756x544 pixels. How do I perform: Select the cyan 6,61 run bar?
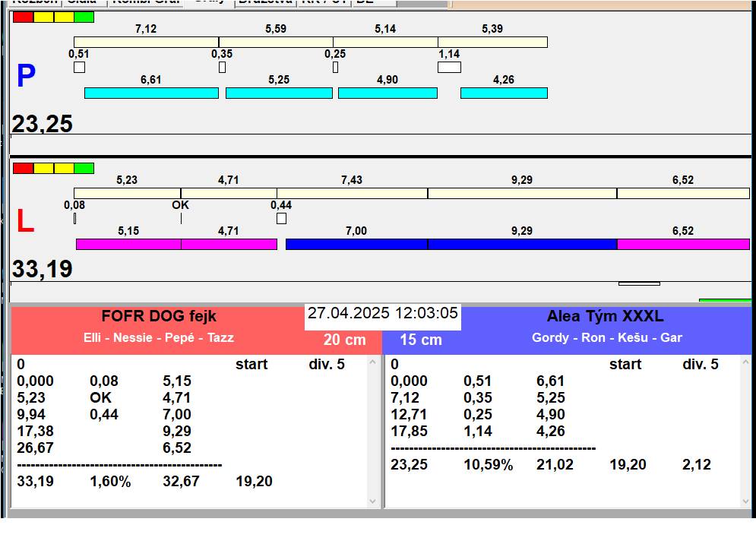click(x=151, y=93)
